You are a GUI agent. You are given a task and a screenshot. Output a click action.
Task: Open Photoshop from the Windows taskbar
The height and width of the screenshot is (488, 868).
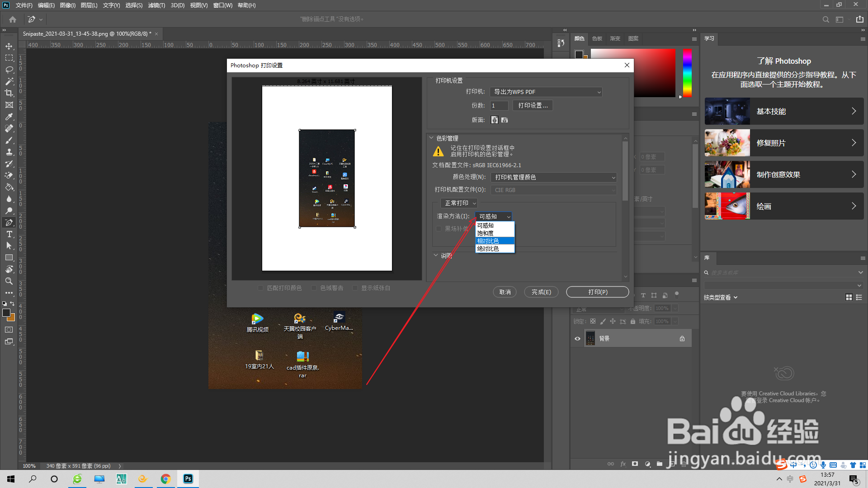pos(188,479)
